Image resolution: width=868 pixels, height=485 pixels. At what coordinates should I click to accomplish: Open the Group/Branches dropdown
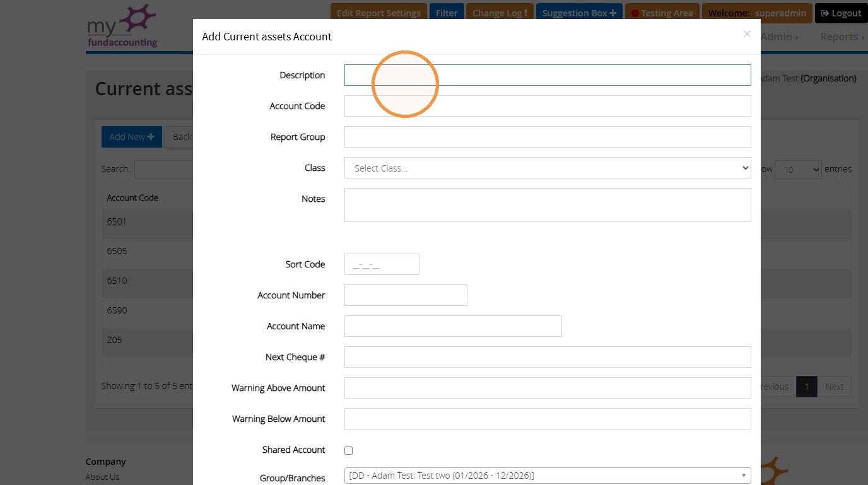(548, 476)
